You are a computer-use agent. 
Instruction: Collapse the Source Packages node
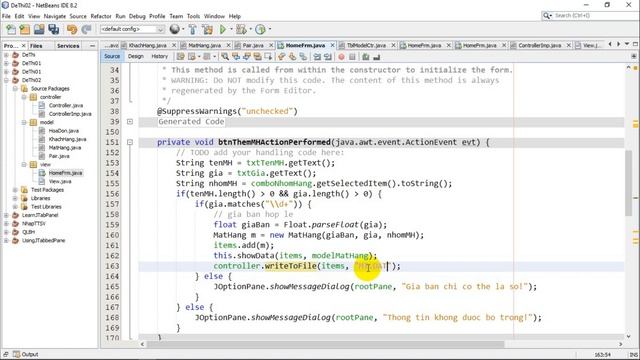[x=15, y=89]
